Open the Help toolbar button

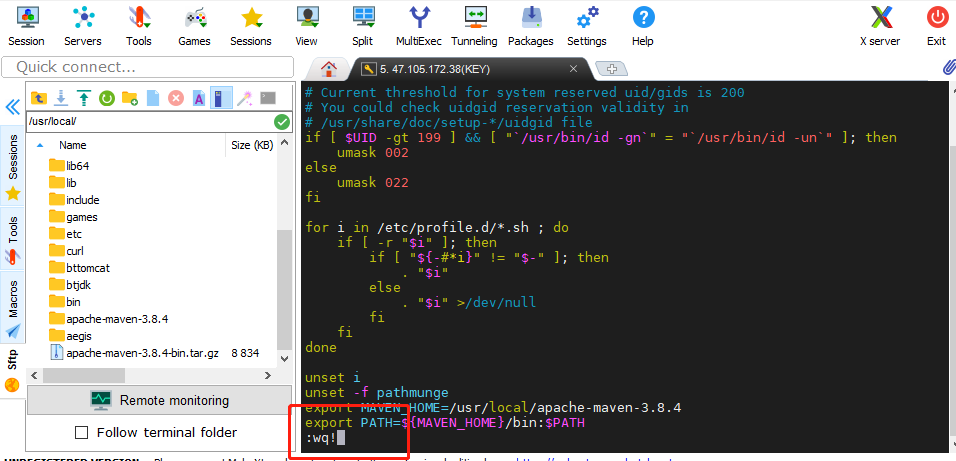tap(643, 26)
